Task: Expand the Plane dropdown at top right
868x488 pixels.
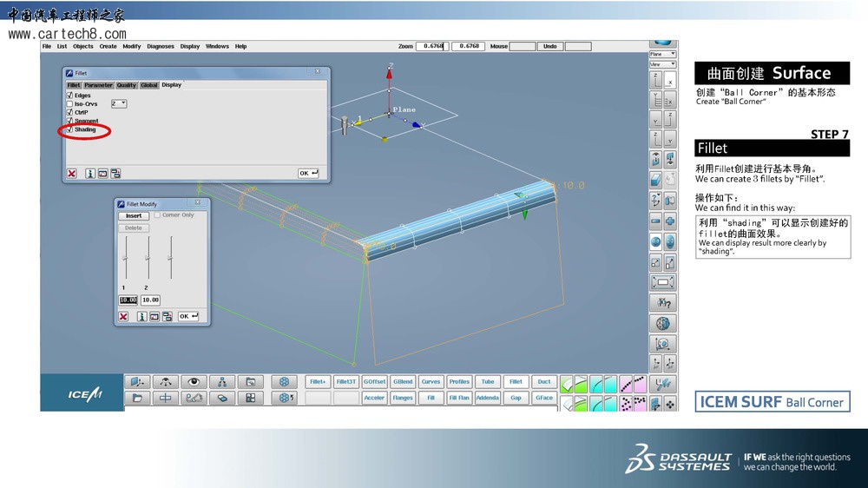Action: (x=662, y=54)
